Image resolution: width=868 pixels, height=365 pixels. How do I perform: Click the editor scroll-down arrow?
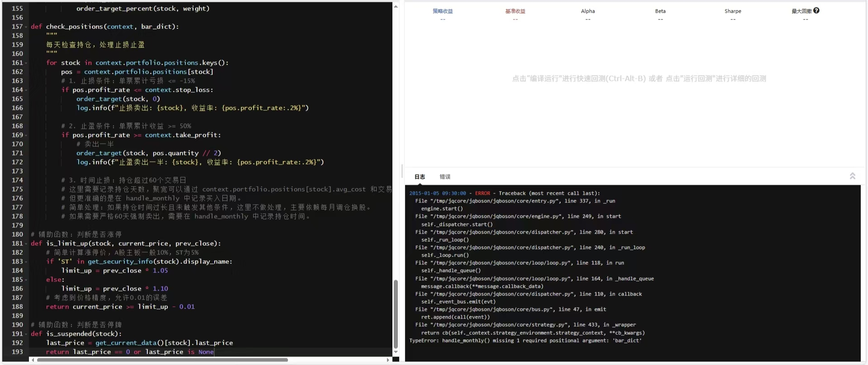[x=396, y=352]
